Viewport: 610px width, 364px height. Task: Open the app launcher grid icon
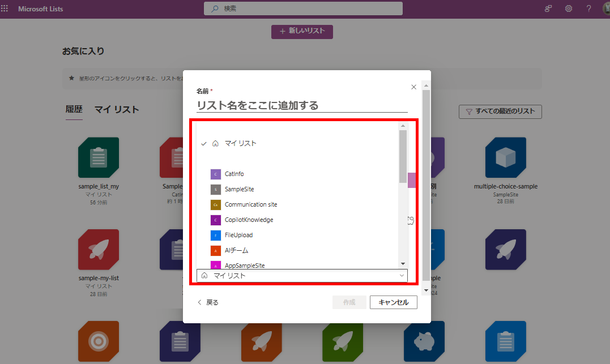(x=5, y=8)
